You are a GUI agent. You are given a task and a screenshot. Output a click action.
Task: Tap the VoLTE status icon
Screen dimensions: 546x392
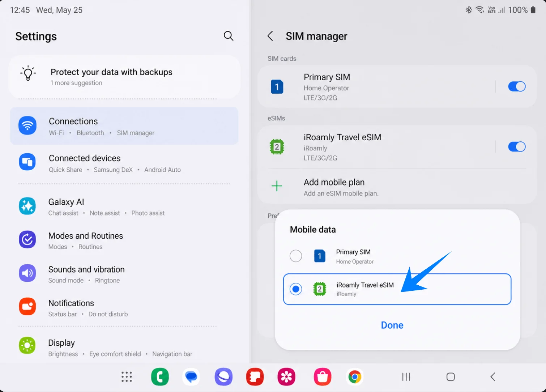pos(491,10)
